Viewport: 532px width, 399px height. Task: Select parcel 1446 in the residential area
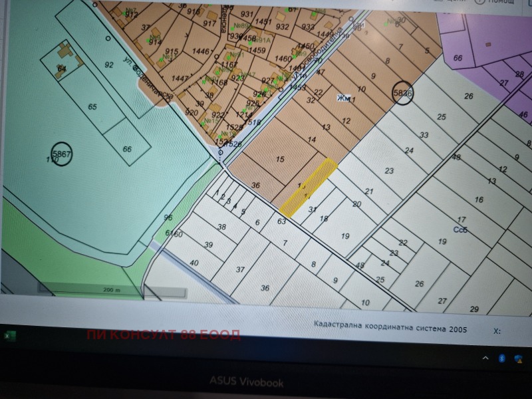coord(200,52)
